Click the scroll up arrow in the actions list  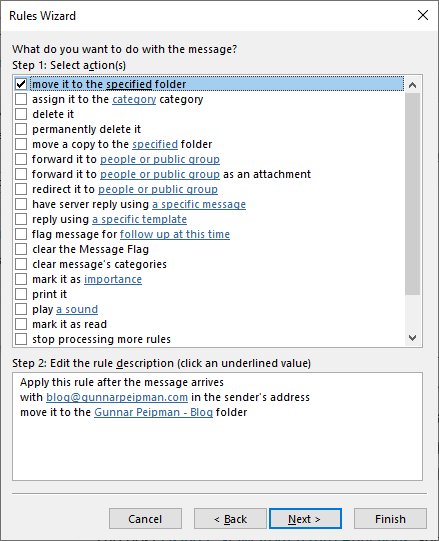coord(412,85)
